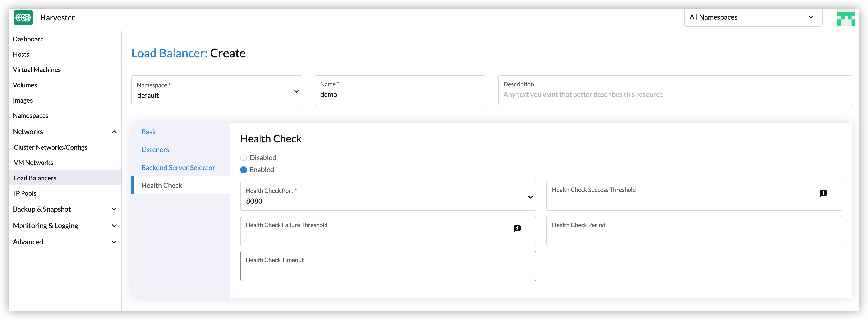
Task: Expand the Advanced sidebar section
Action: 114,242
